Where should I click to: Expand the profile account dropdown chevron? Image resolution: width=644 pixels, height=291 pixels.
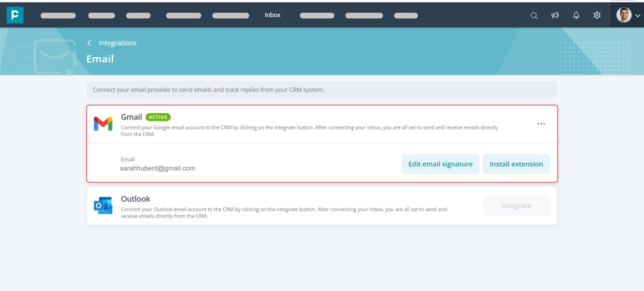click(x=638, y=15)
